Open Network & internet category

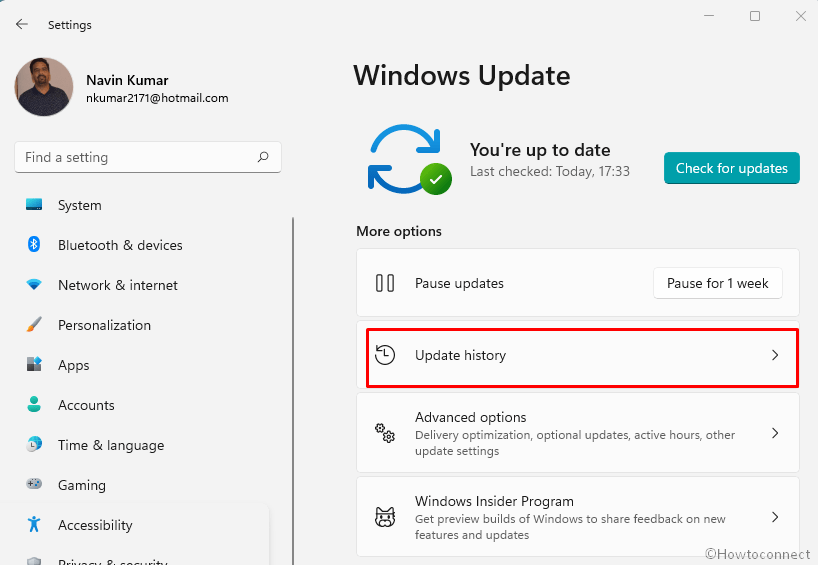pyautogui.click(x=118, y=285)
